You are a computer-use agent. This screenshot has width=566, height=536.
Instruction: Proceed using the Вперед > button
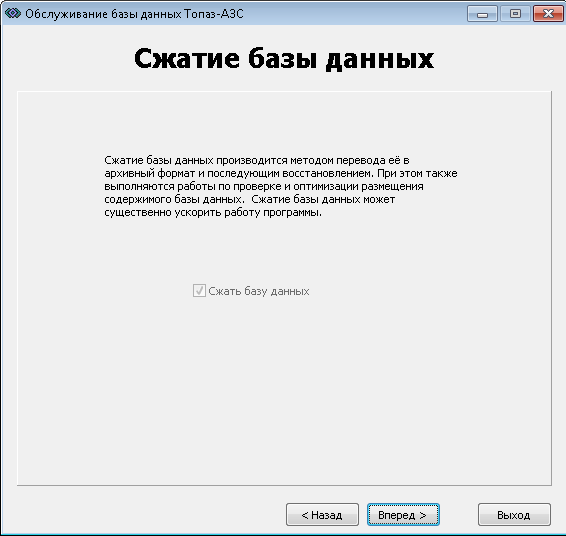click(x=403, y=515)
